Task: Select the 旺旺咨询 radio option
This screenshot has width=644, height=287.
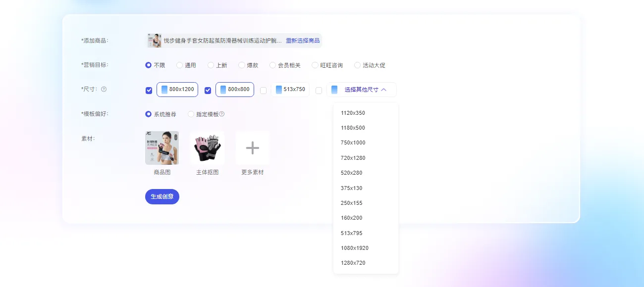Action: [315, 65]
